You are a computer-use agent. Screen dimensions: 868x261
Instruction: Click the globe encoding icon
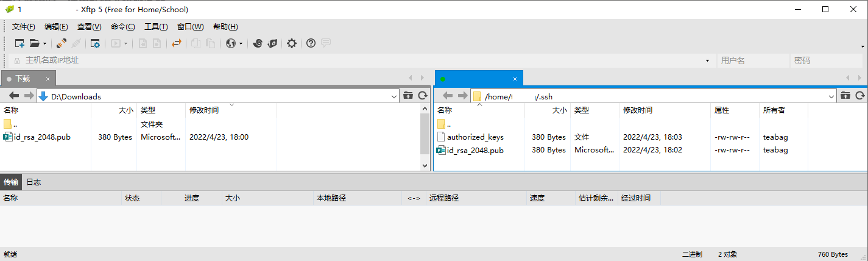(x=231, y=43)
